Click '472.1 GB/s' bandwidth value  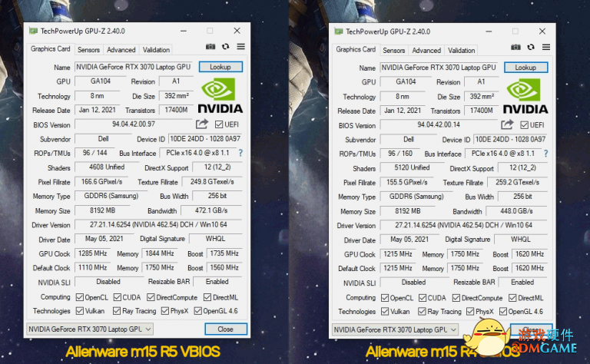coord(211,210)
